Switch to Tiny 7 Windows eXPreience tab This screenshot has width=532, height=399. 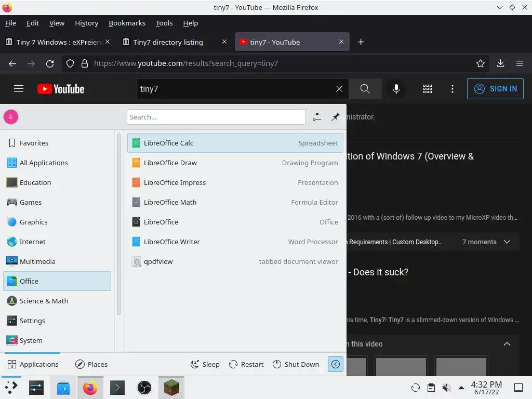coord(58,42)
